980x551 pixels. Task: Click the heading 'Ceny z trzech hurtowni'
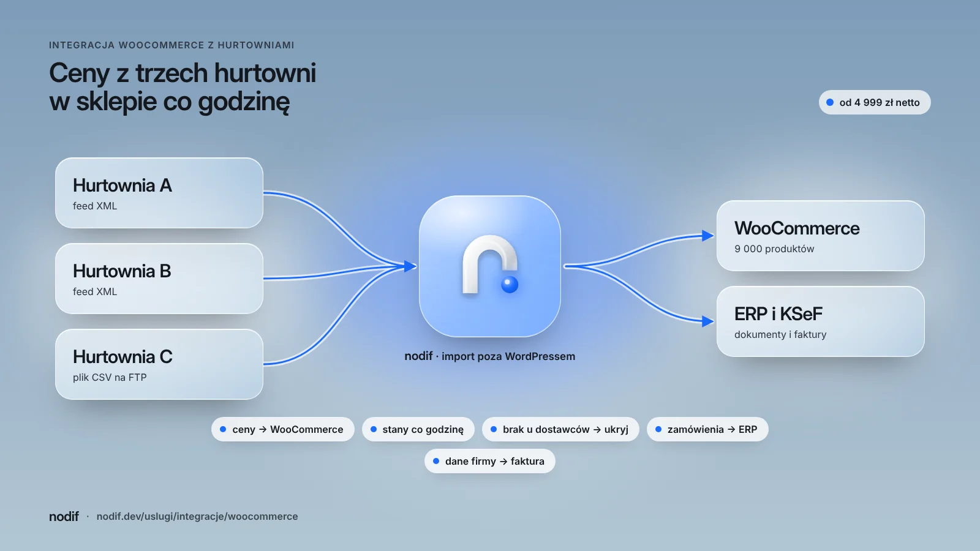tap(183, 73)
